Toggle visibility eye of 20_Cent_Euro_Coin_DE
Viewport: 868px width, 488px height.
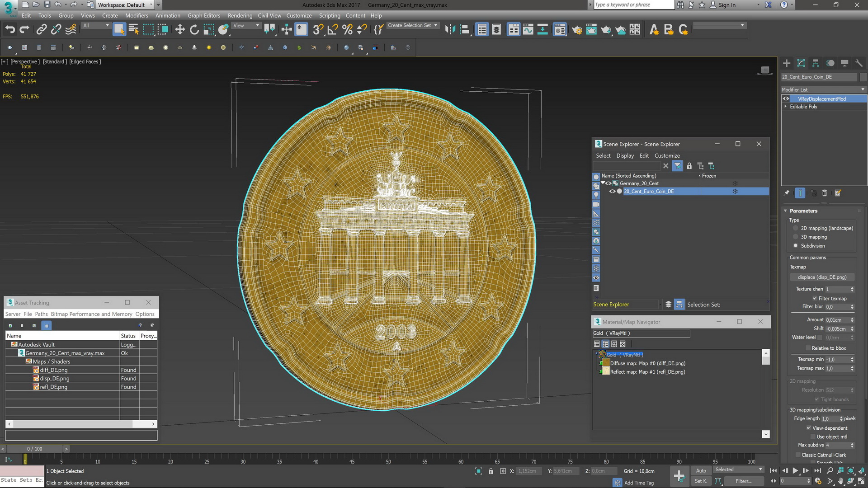[x=612, y=192]
